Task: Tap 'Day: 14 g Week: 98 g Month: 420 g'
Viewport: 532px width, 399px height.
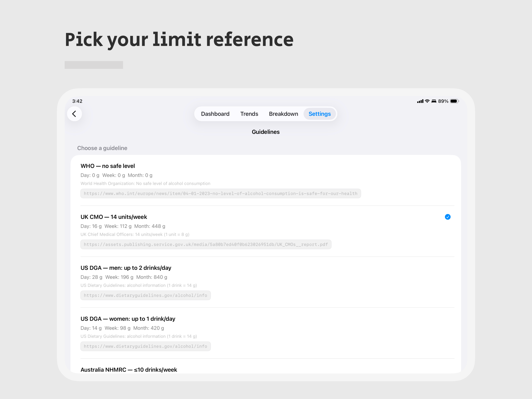Action: pyautogui.click(x=122, y=328)
